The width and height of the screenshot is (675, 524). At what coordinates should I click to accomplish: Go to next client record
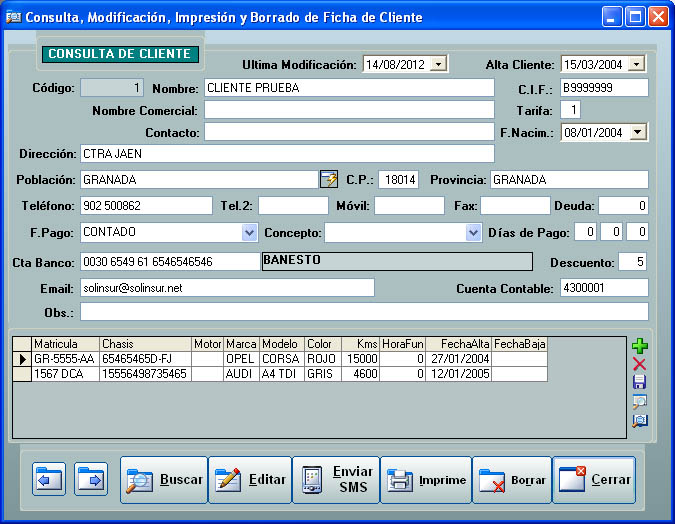pyautogui.click(x=91, y=479)
